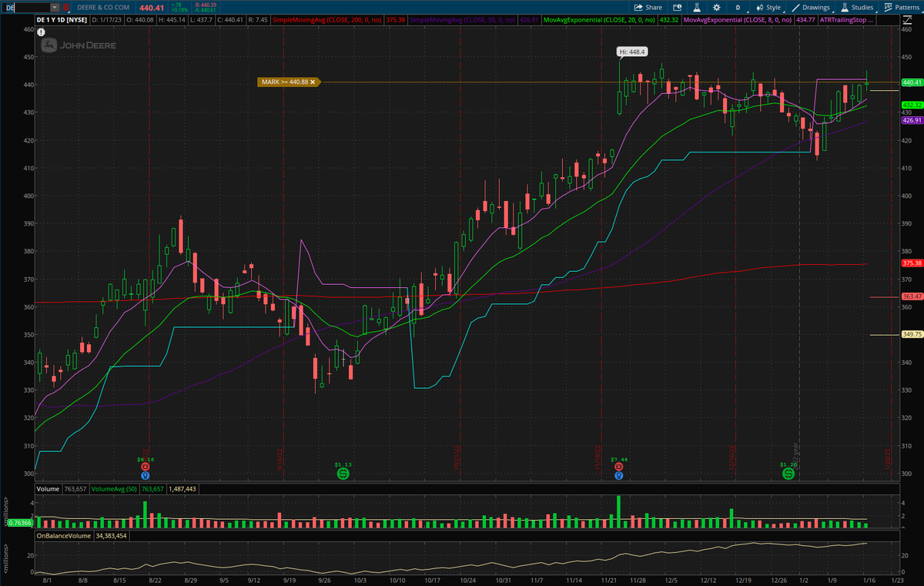The height and width of the screenshot is (586, 924).
Task: Remove the MARK >= 440.88 alert via x
Action: coord(313,82)
